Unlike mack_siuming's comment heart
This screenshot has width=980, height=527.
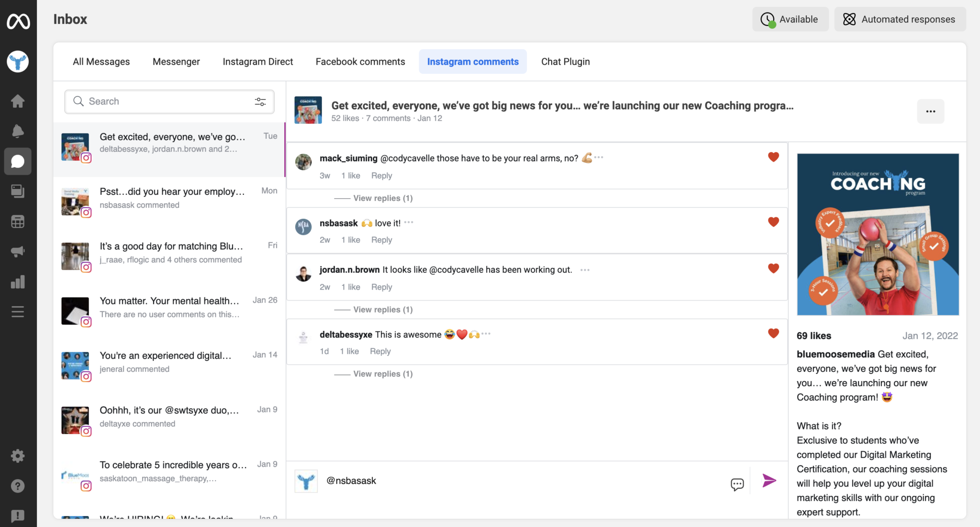point(773,157)
